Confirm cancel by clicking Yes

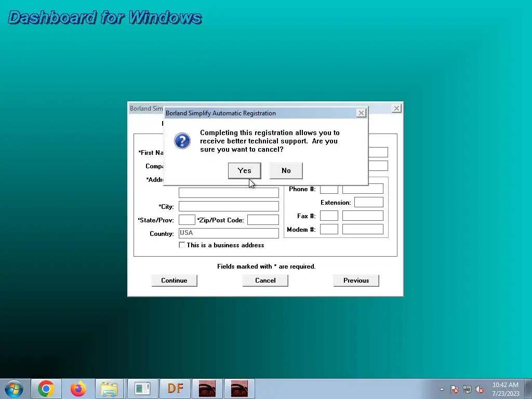click(244, 170)
